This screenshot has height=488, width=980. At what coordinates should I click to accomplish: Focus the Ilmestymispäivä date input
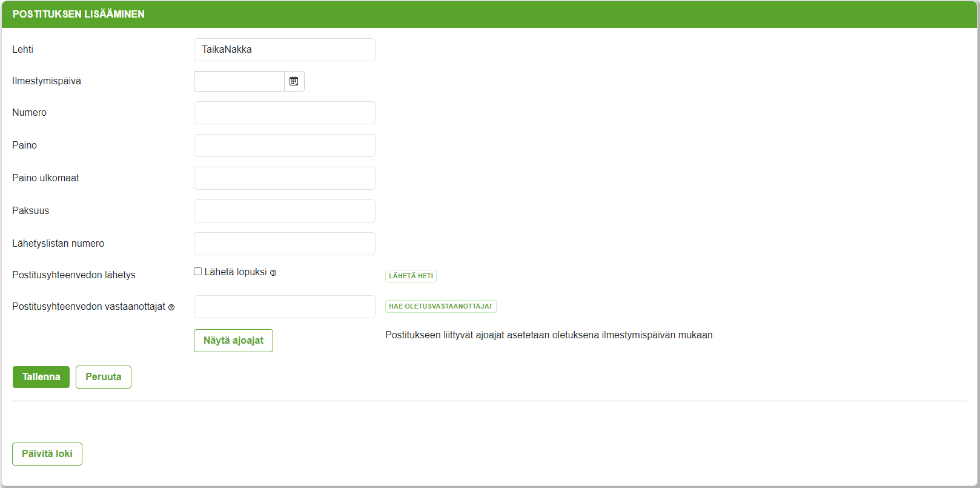pos(239,81)
